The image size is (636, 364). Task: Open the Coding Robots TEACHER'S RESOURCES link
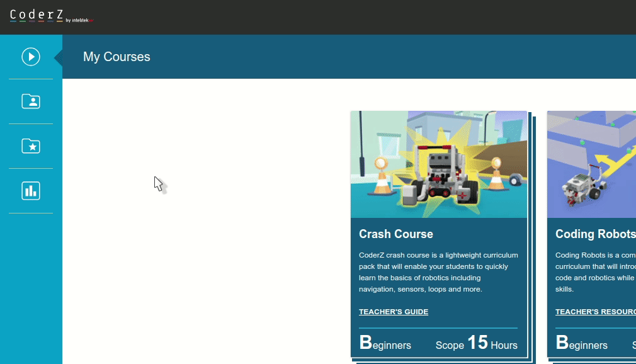pyautogui.click(x=596, y=312)
